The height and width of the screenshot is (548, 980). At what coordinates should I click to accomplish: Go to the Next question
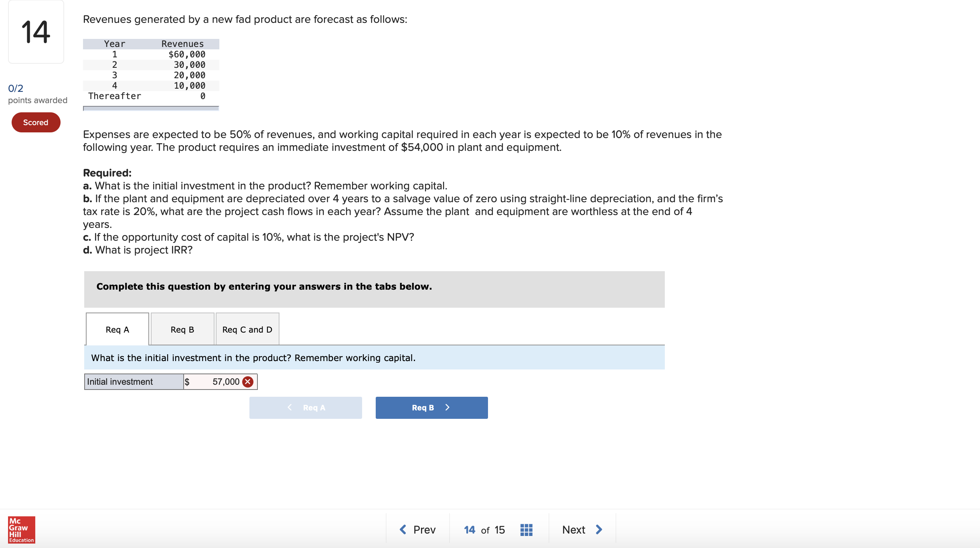click(x=582, y=530)
